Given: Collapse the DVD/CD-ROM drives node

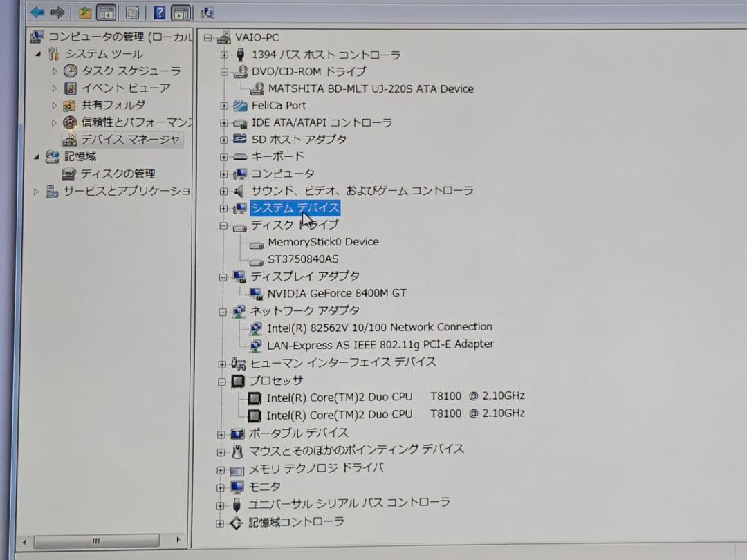Looking at the screenshot, I should tap(224, 72).
